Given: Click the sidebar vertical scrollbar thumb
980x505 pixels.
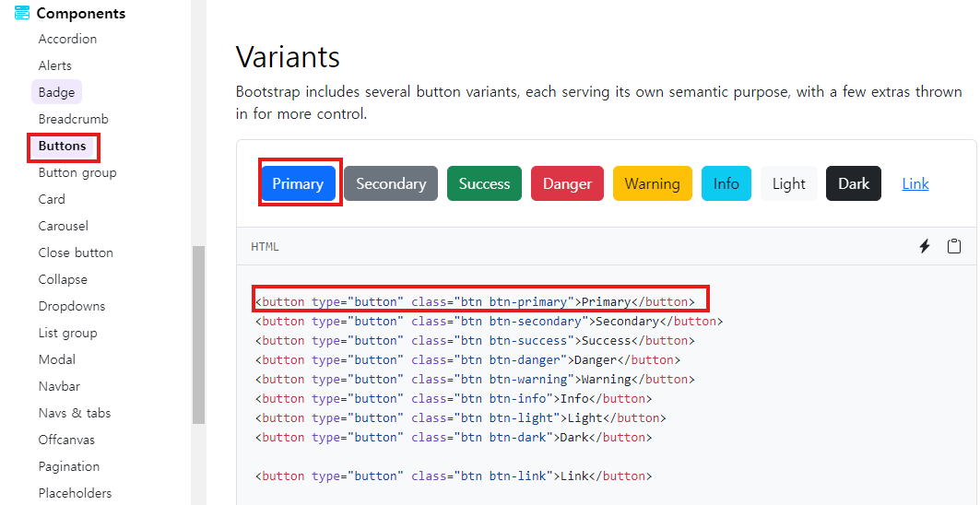Looking at the screenshot, I should 198,335.
